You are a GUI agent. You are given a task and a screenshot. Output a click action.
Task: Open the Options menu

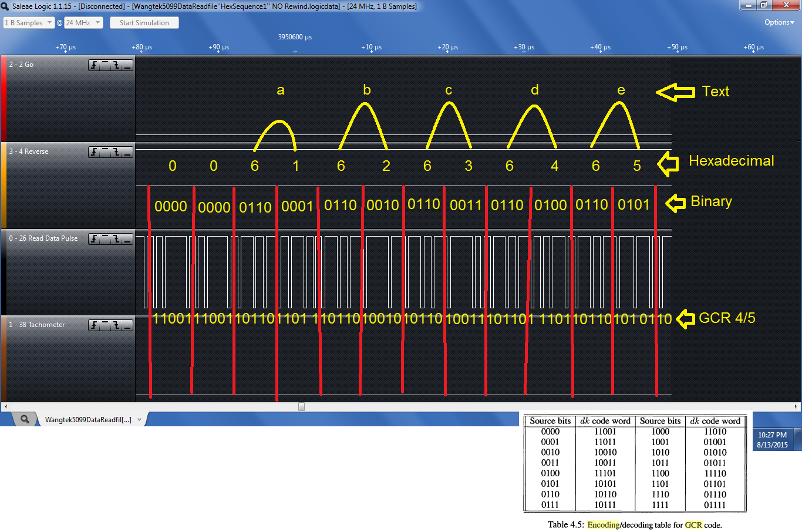coord(779,22)
